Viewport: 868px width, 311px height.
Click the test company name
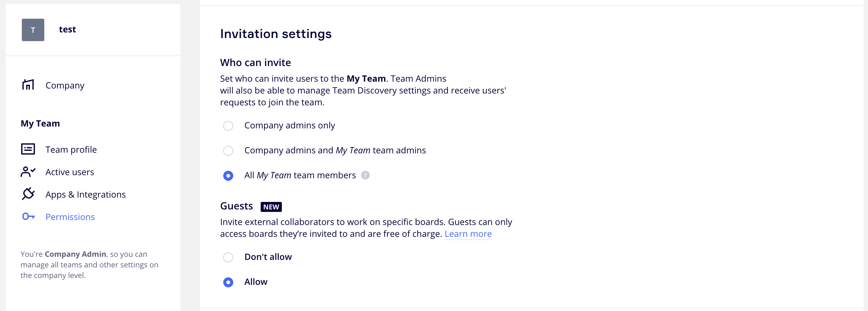click(x=67, y=29)
